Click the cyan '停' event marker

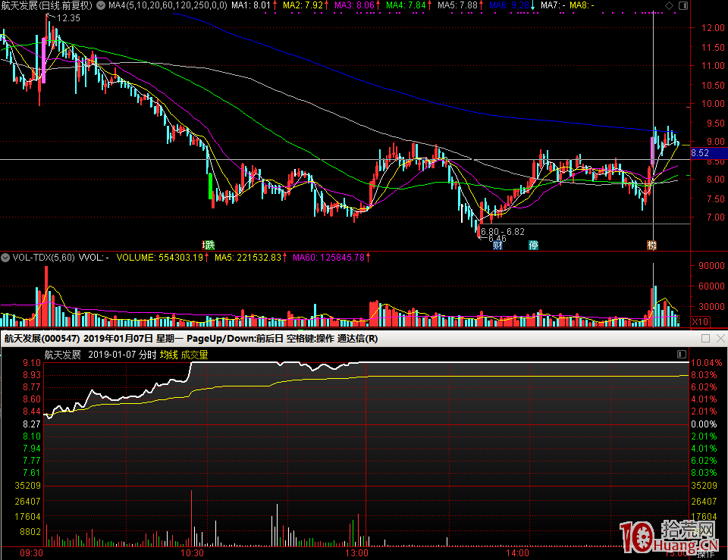tap(534, 245)
